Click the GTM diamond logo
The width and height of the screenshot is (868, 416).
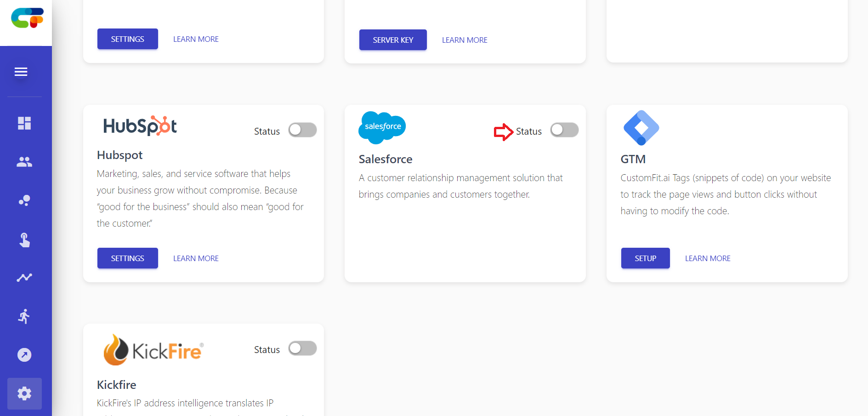[x=641, y=128]
